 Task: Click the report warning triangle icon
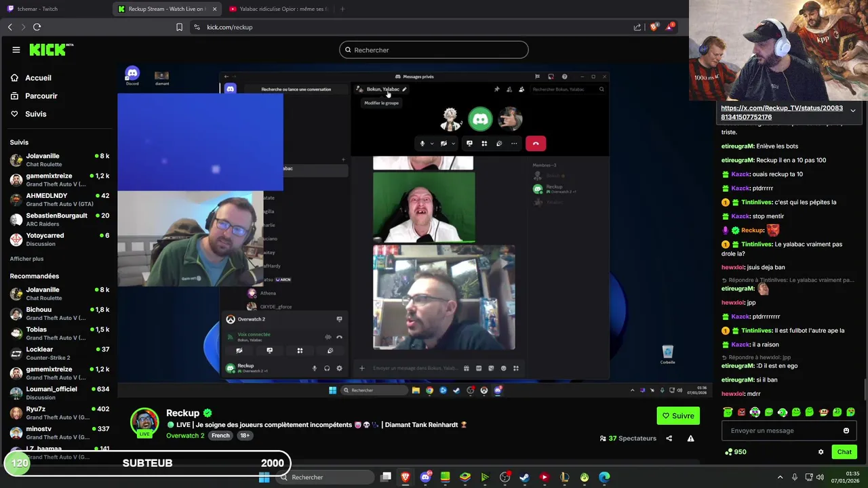click(x=690, y=439)
